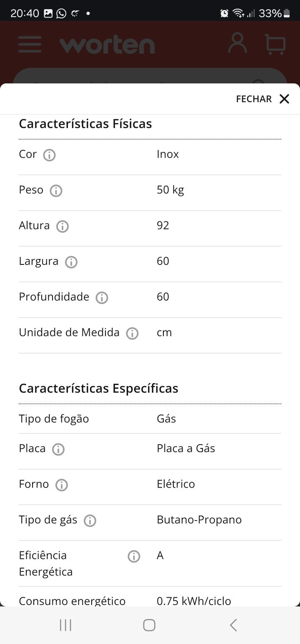
Task: Tap the dimmed search bar
Action: pos(150,77)
